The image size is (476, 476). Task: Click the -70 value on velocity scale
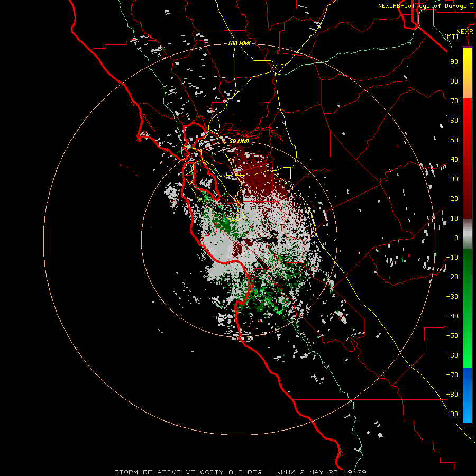point(452,375)
